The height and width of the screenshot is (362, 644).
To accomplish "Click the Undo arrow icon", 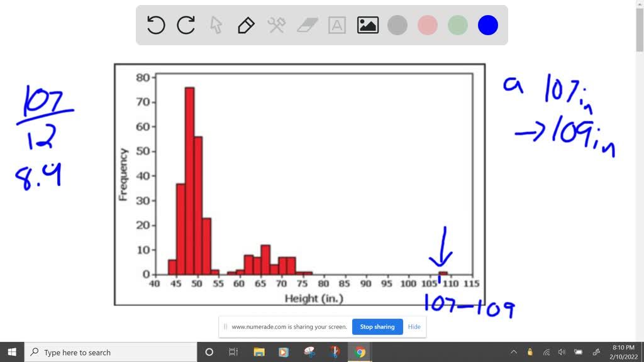I will tap(155, 25).
